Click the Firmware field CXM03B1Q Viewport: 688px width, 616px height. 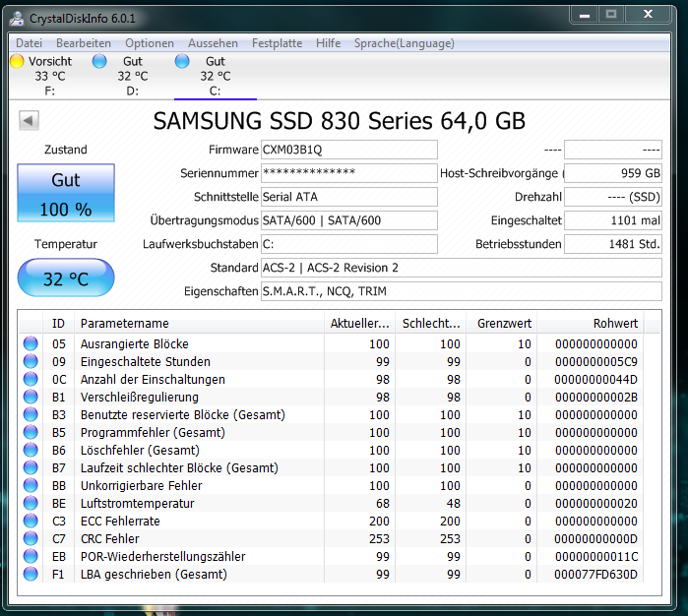click(x=349, y=150)
